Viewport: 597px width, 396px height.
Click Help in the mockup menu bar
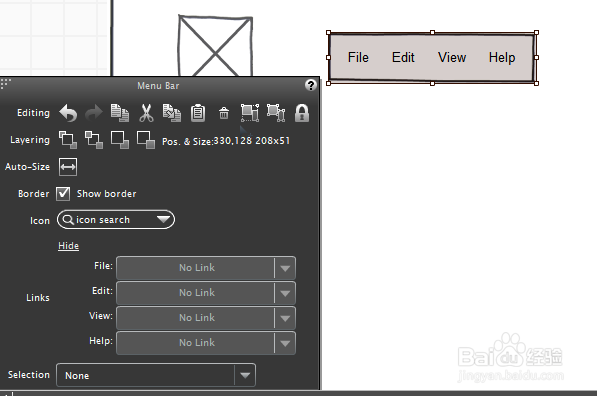pos(502,58)
